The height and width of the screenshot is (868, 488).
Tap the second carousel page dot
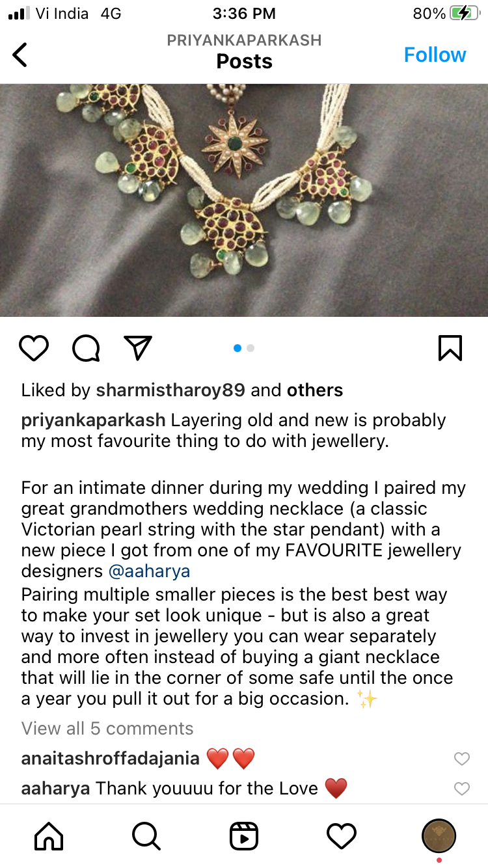point(251,348)
